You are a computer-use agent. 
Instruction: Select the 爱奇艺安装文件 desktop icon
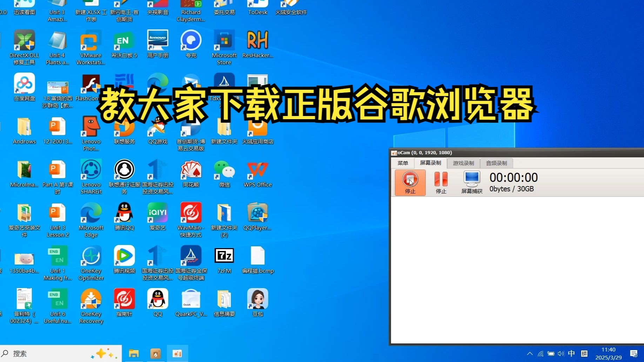click(x=24, y=220)
